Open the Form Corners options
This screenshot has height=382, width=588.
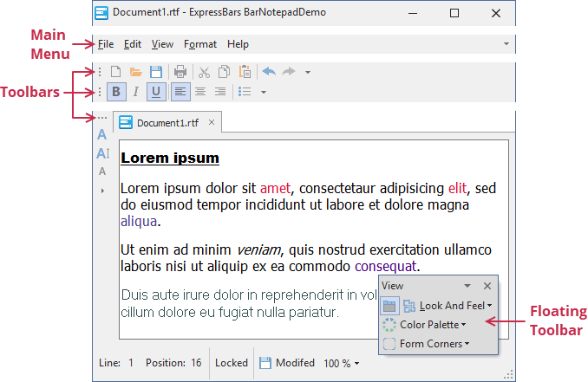434,344
